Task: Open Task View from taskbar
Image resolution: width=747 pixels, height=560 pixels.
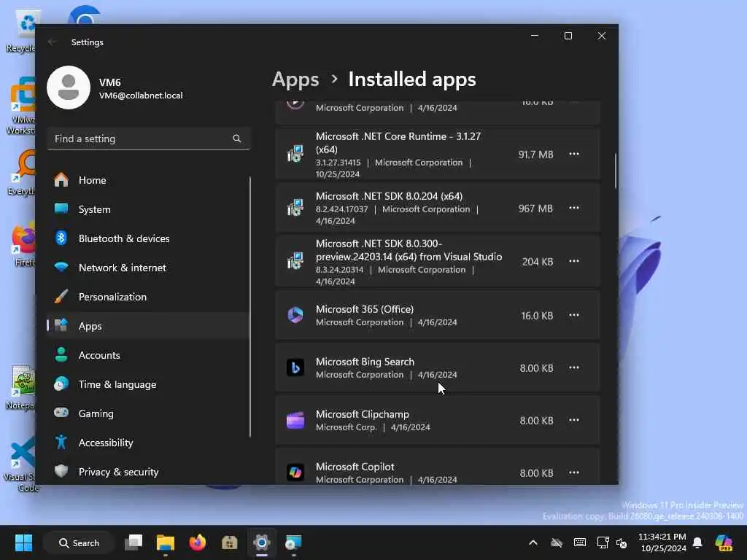Action: [x=133, y=542]
